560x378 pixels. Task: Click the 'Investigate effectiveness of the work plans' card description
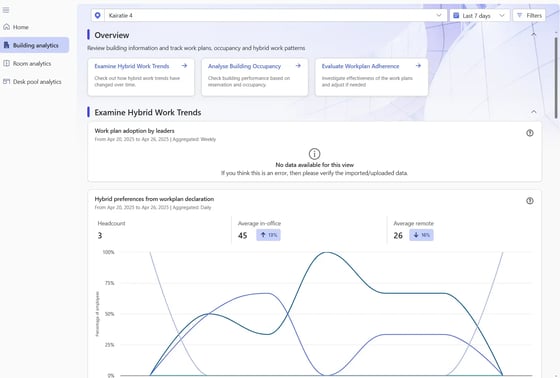(x=367, y=81)
